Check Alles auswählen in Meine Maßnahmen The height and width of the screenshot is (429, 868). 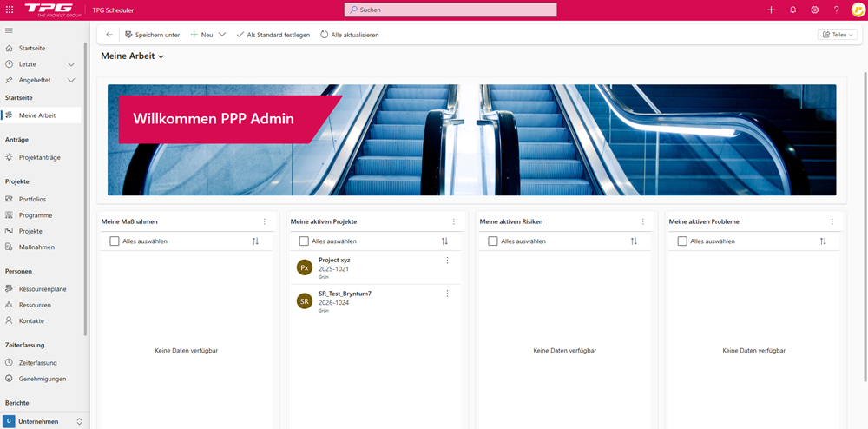[x=115, y=241]
